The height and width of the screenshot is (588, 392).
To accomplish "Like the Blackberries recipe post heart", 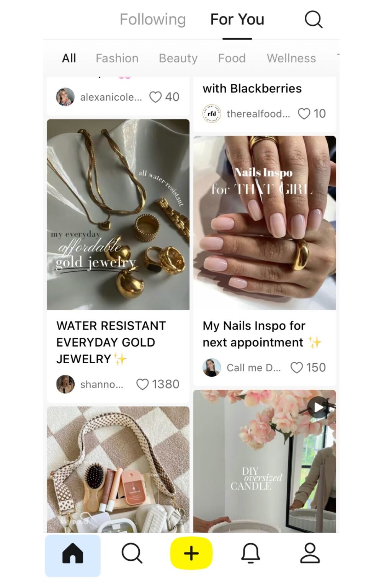I will pos(304,114).
